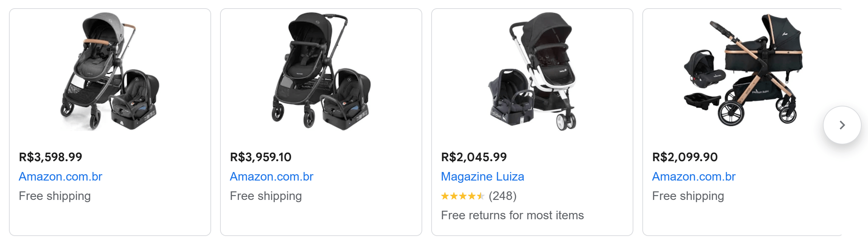This screenshot has height=239, width=868.
Task: Click the next arrow to show more products
Action: pyautogui.click(x=842, y=125)
